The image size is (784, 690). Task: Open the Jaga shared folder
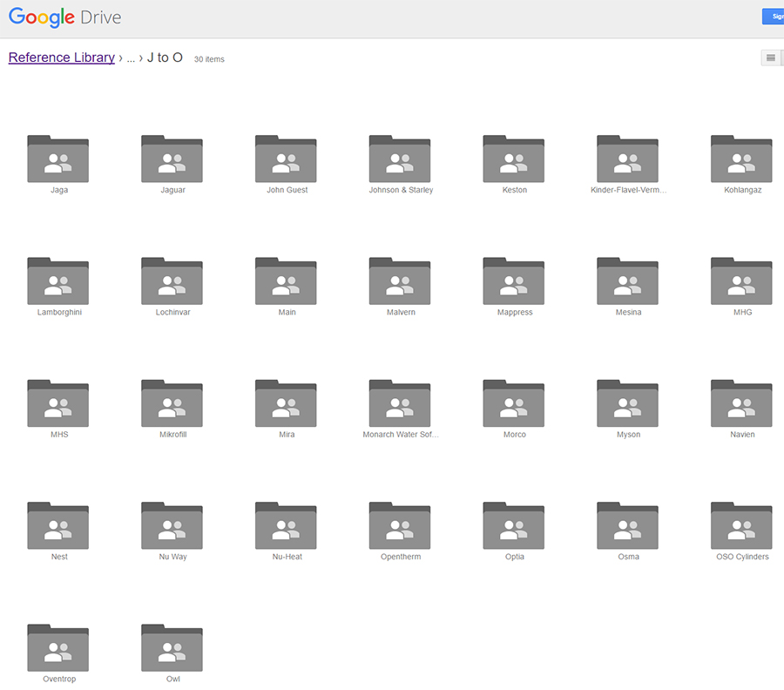(x=58, y=160)
